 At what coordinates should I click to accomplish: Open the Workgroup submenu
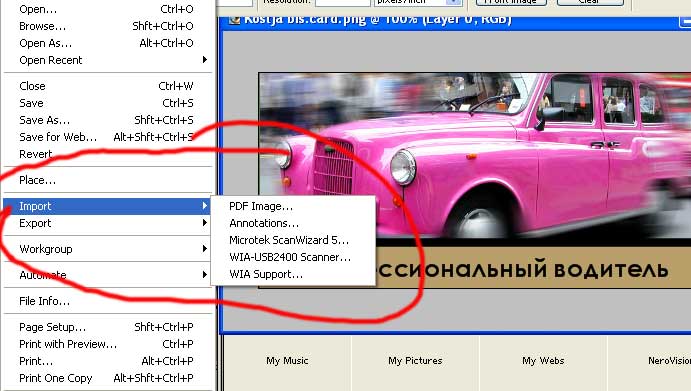coord(108,249)
